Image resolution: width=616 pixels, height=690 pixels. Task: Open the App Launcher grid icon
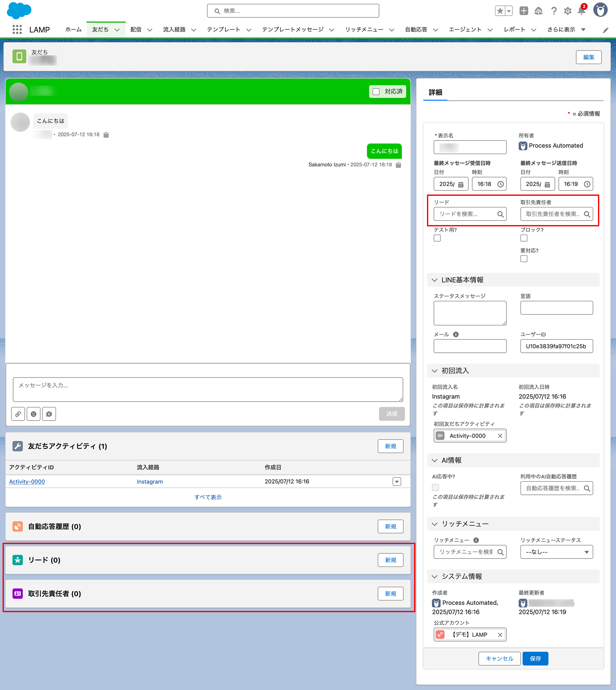point(17,30)
